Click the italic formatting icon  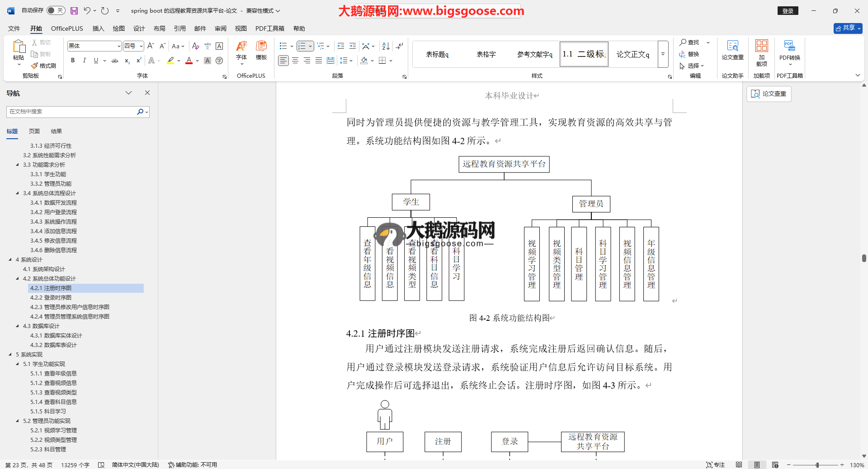click(84, 61)
